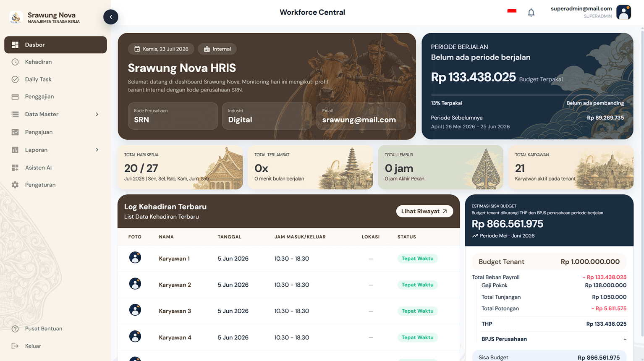
Task: Open the superadmin profile avatar
Action: pos(623,12)
